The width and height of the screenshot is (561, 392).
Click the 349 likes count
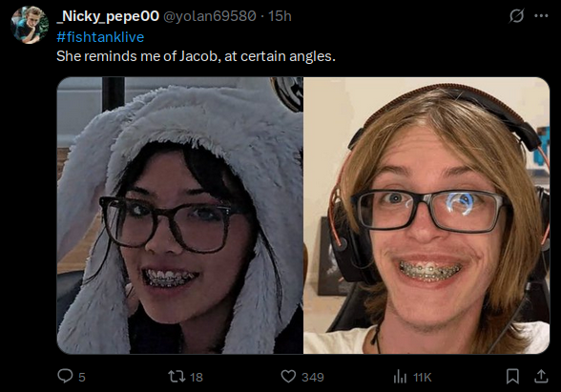tap(313, 377)
